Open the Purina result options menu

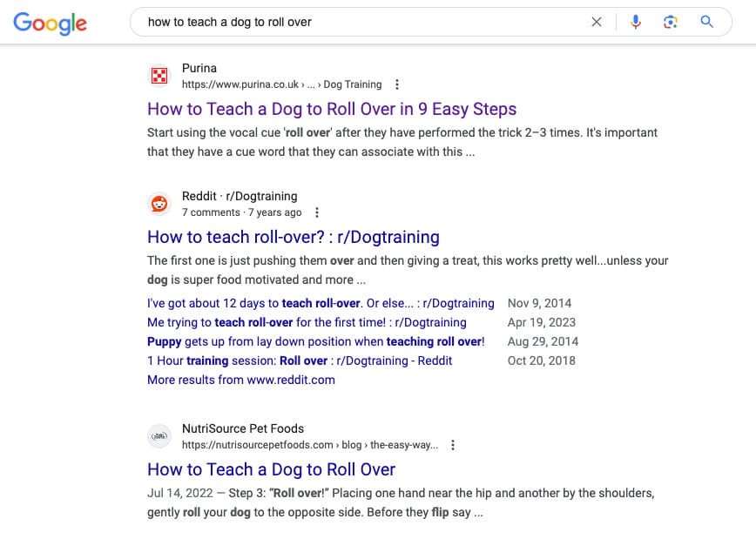(397, 84)
